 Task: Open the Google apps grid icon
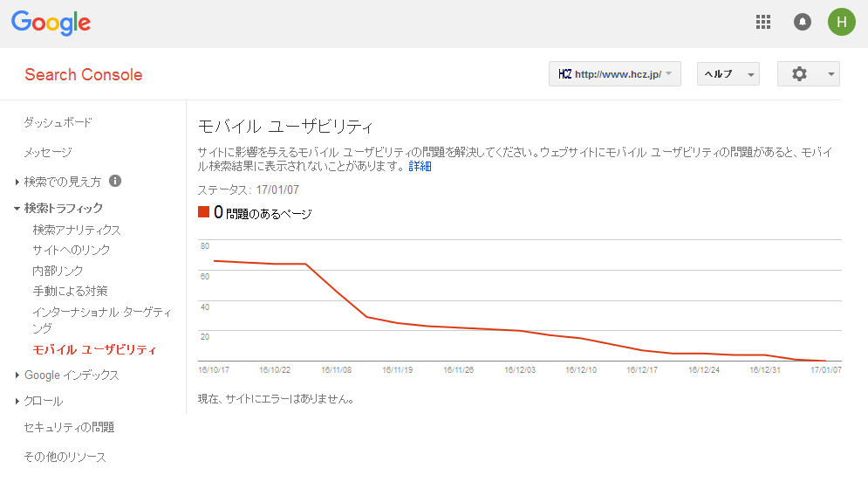(x=763, y=22)
